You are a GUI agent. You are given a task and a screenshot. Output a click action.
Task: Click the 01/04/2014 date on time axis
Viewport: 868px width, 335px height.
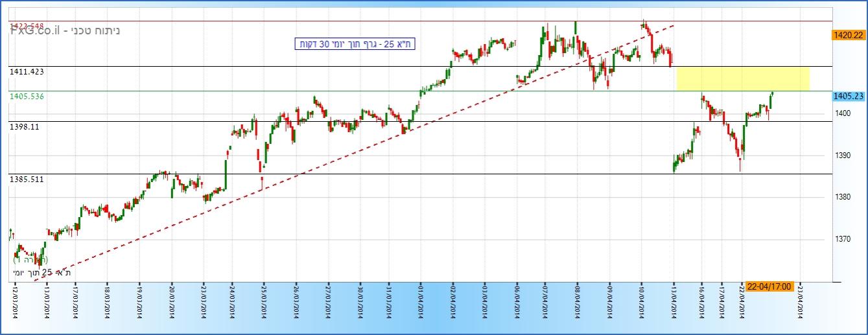click(x=420, y=306)
